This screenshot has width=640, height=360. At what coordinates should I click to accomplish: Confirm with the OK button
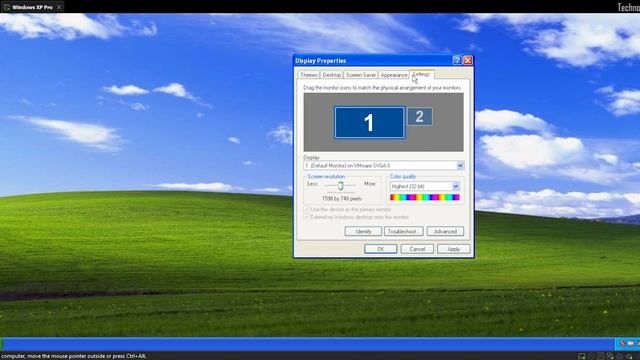[x=380, y=249]
